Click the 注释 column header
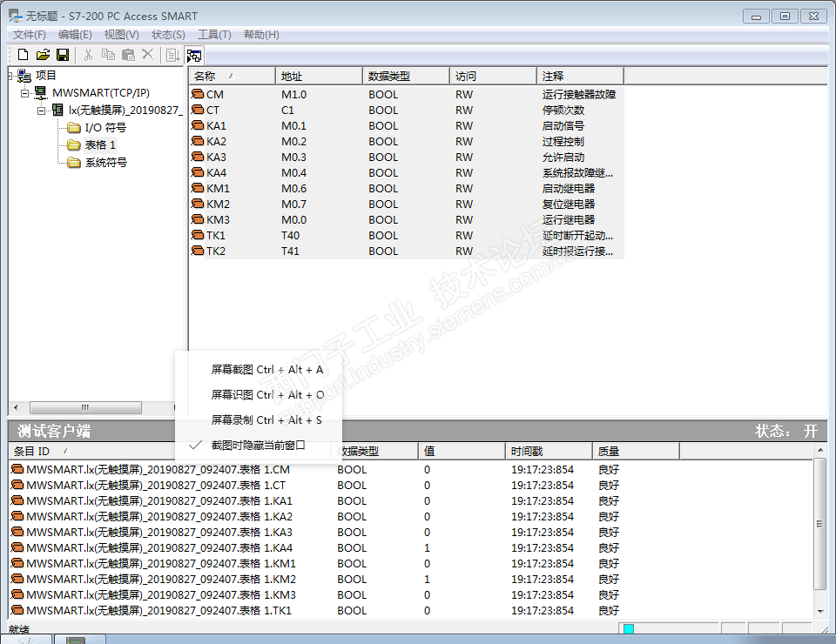The height and width of the screenshot is (644, 836). pyautogui.click(x=580, y=77)
